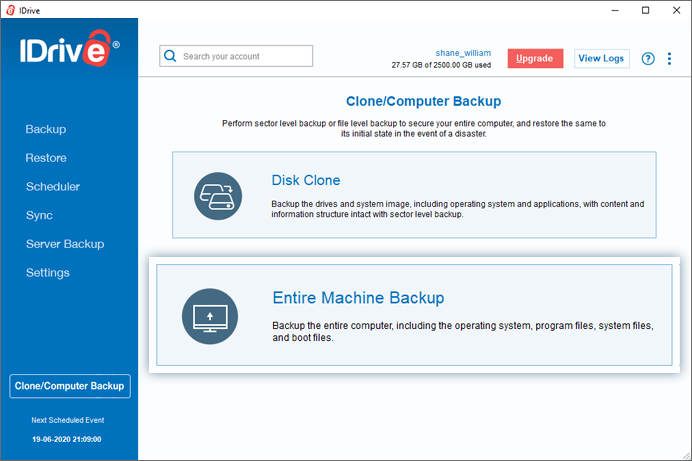
Task: Go to the Restore section
Action: click(x=46, y=158)
